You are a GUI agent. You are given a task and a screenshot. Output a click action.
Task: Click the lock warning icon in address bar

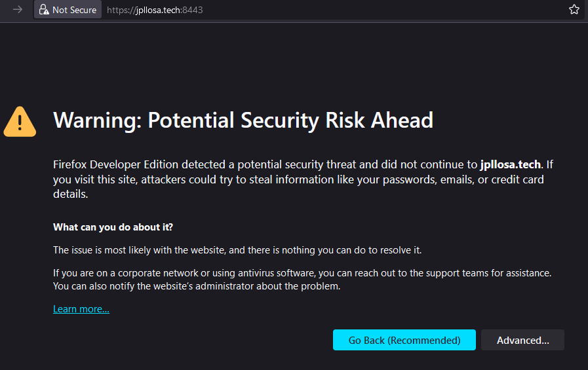tap(44, 10)
